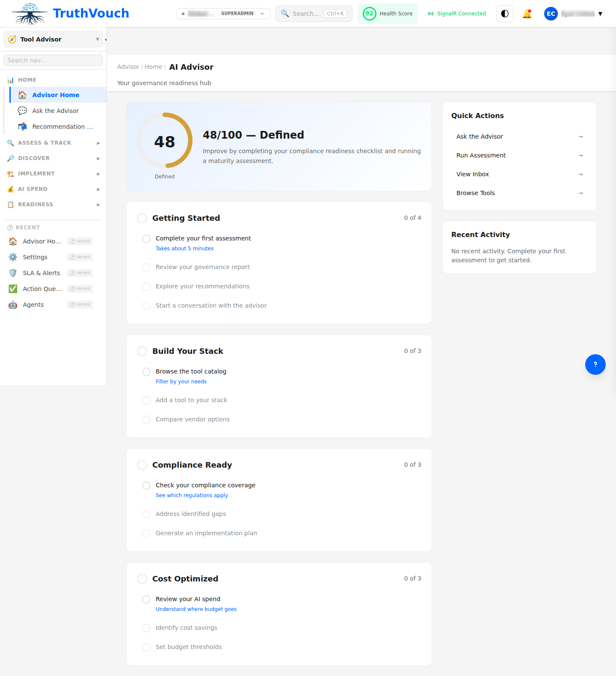Collapse the sidebar with the edge arrow
Viewport: 616px width, 676px height.
(x=105, y=39)
